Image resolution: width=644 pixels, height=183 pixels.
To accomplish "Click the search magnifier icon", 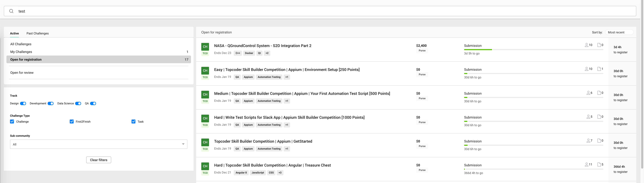I will (x=11, y=11).
